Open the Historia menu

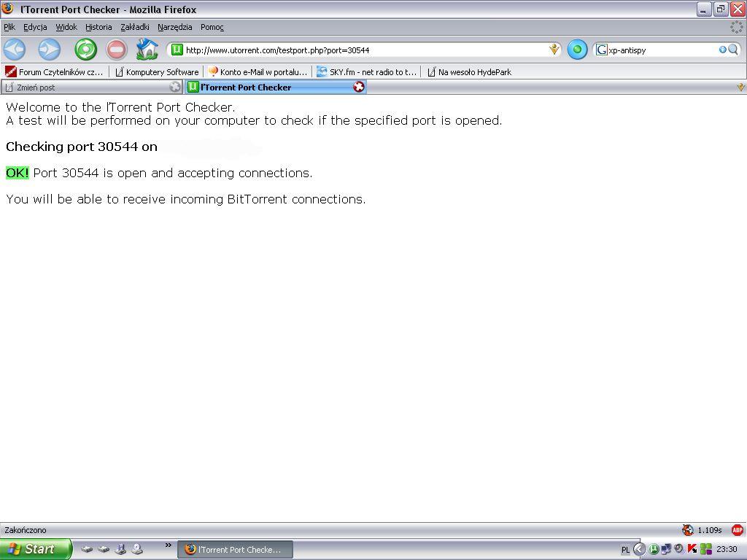point(98,27)
